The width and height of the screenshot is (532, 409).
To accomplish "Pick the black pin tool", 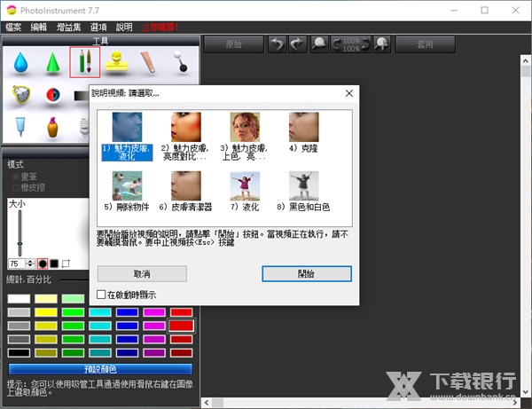I will coord(181,64).
